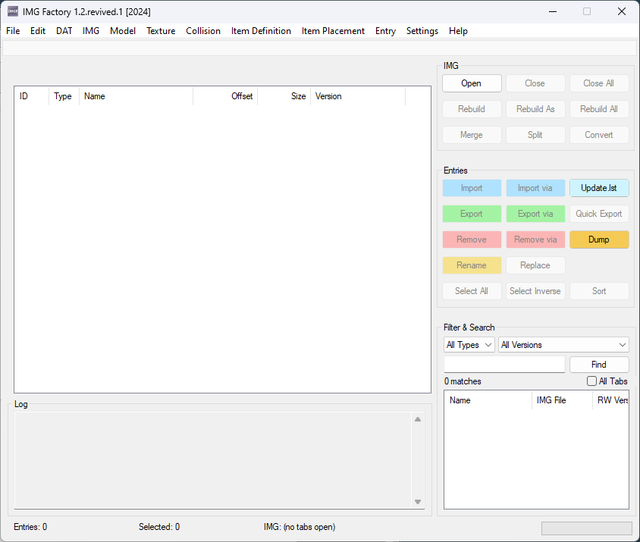Click the Update.lst button
This screenshot has height=542, width=640.
point(599,188)
